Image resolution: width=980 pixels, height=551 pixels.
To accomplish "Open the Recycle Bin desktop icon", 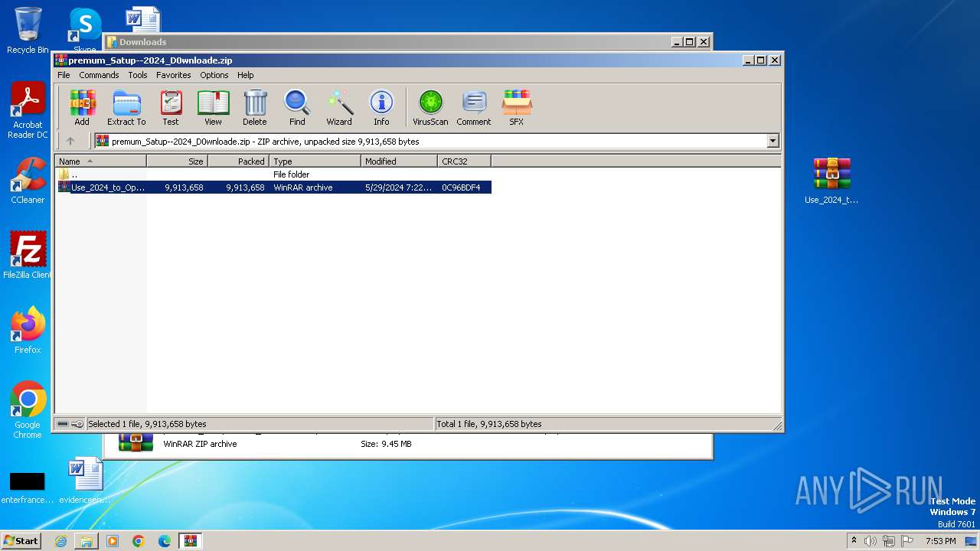I will coord(28,31).
